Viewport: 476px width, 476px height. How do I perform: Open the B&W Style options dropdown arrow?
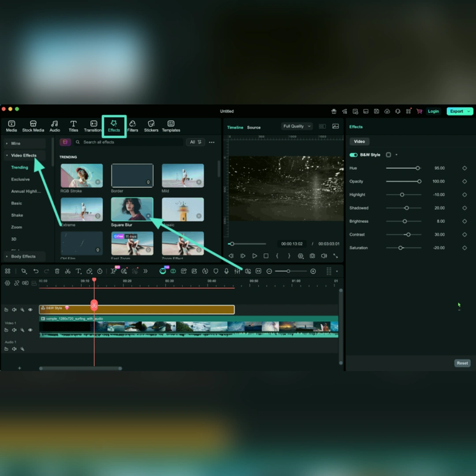(x=396, y=155)
